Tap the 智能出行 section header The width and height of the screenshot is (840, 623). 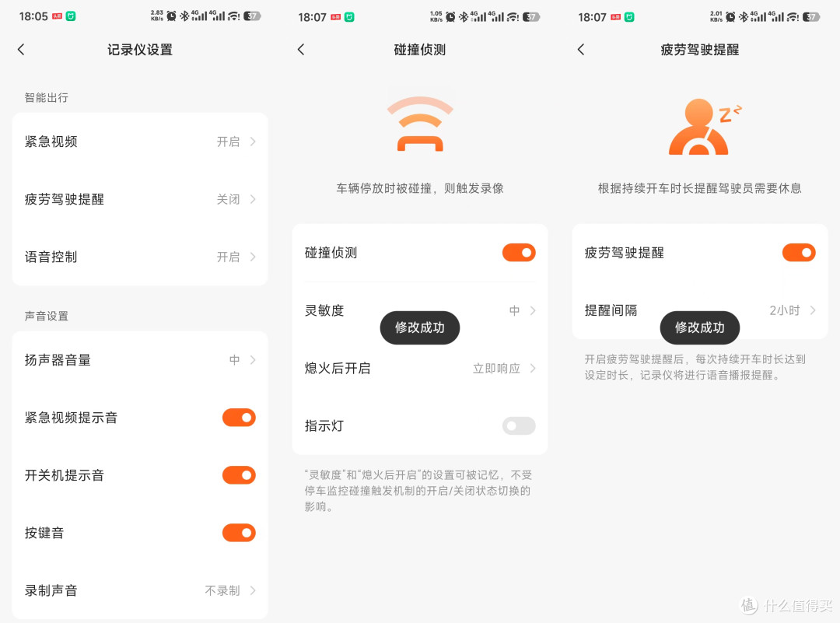tap(47, 97)
